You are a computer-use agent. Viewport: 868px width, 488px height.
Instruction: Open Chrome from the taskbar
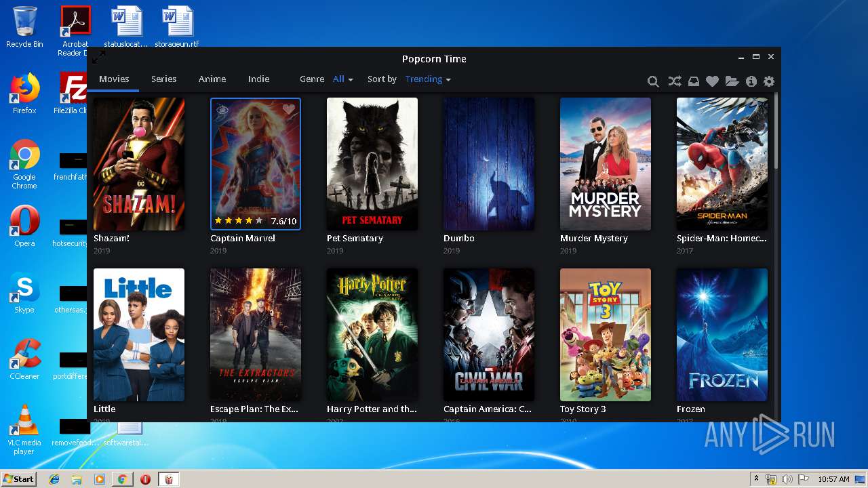pyautogui.click(x=122, y=479)
